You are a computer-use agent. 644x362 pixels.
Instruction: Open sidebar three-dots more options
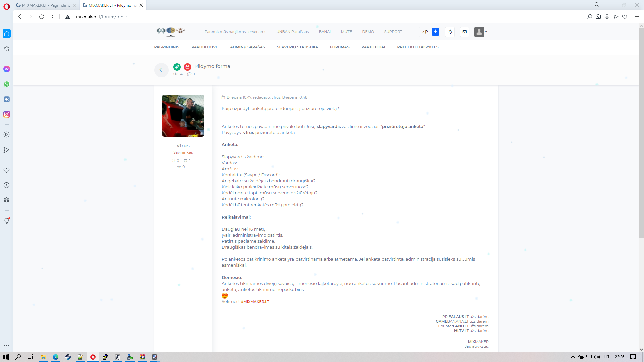click(7, 345)
